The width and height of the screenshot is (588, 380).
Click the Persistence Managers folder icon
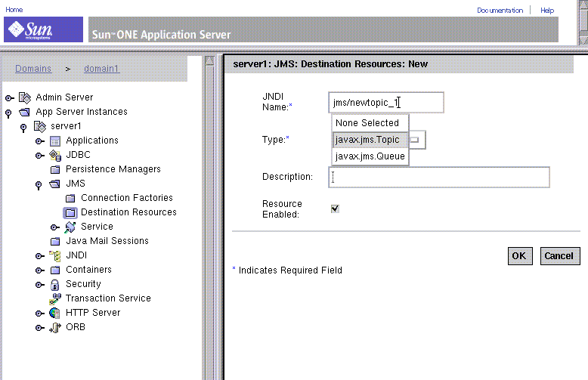(x=55, y=170)
